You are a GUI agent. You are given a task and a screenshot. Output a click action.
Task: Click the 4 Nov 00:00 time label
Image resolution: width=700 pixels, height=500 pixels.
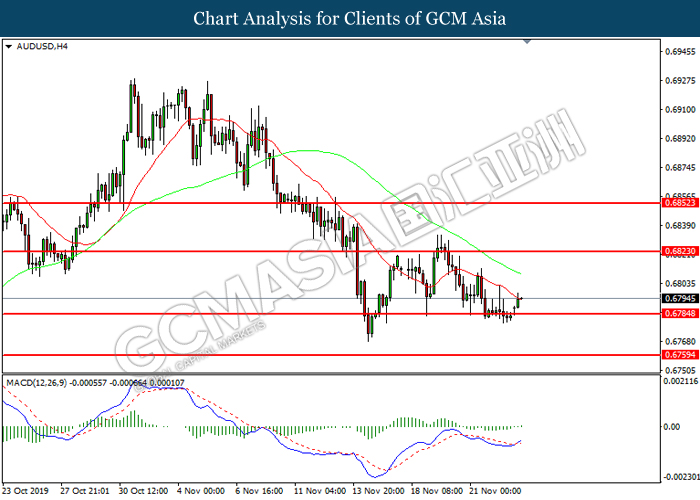pyautogui.click(x=202, y=491)
